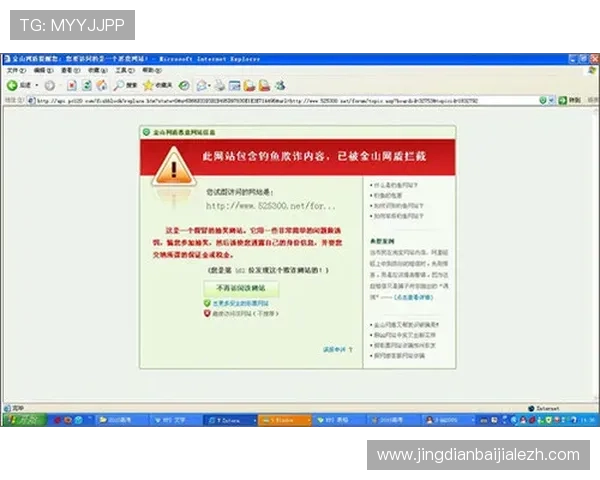
Task: Click the blue view-details link in case text
Action: [x=413, y=297]
